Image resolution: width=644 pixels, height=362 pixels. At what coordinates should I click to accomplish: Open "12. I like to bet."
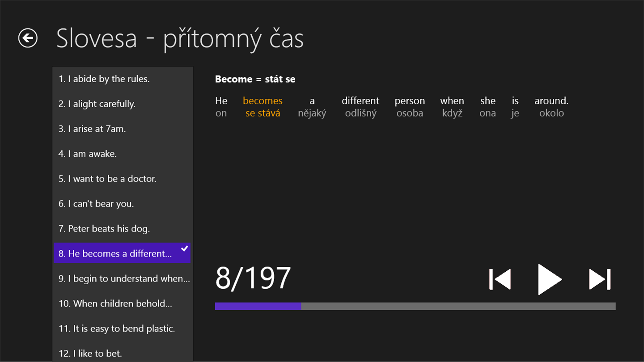[x=90, y=354]
